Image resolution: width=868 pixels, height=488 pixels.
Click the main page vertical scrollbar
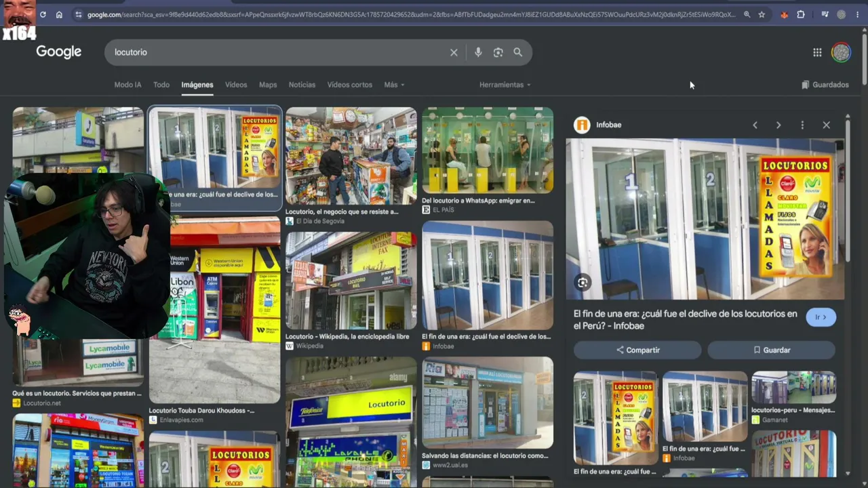click(864, 58)
